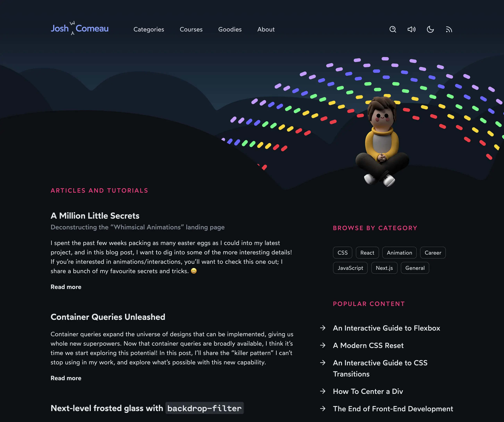Image resolution: width=504 pixels, height=422 pixels.
Task: Read more about A Million Little Secrets
Action: 66,287
